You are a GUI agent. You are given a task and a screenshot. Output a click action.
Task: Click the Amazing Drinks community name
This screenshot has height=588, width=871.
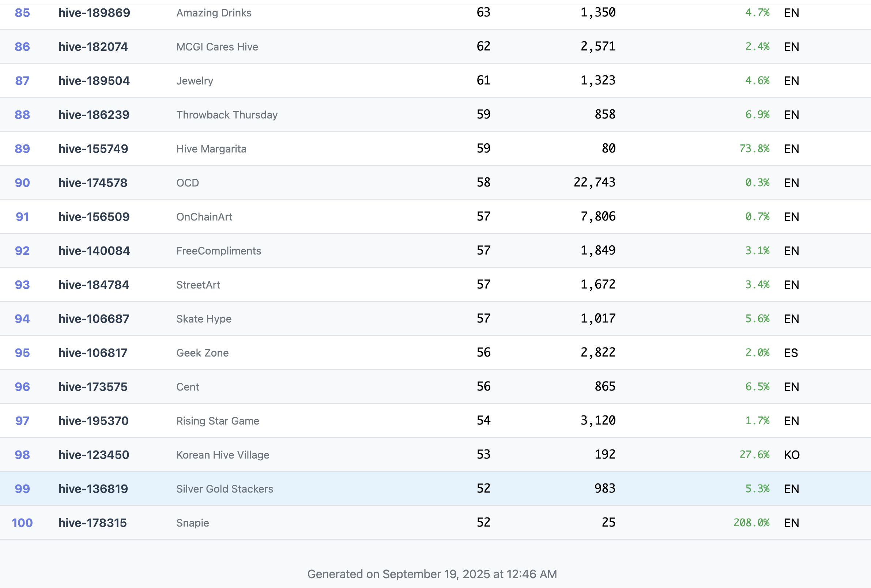[214, 13]
